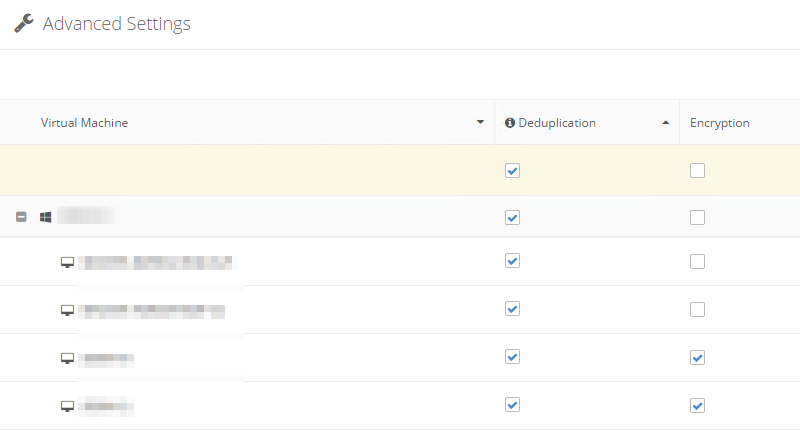Click the Virtual Machine column header label
This screenshot has height=431, width=800.
84,123
